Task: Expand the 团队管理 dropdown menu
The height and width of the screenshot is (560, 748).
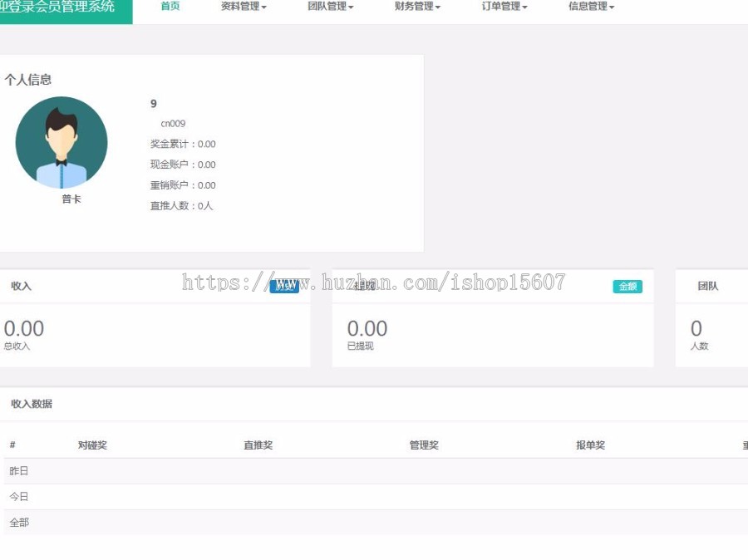Action: pos(330,6)
